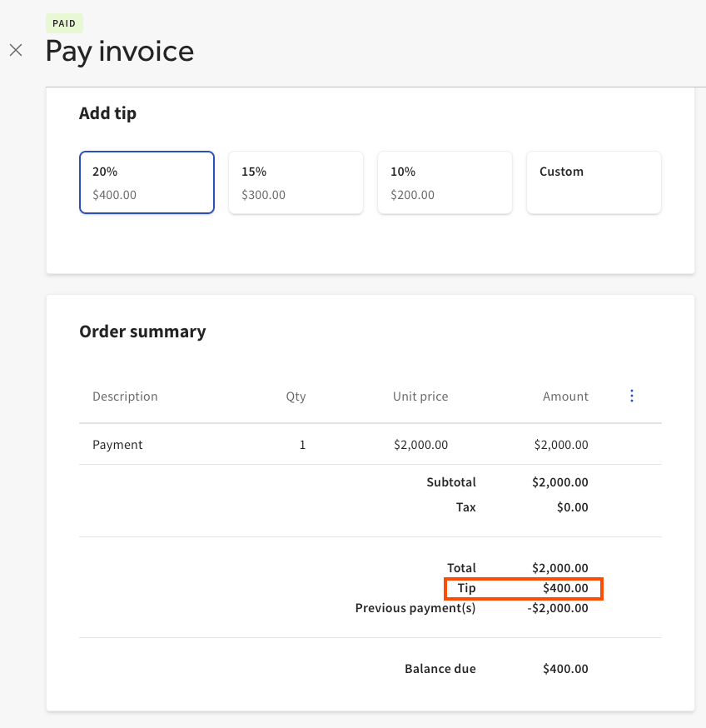This screenshot has width=706, height=728.
Task: Select the Subtotal value of $2,000.00
Action: point(559,481)
